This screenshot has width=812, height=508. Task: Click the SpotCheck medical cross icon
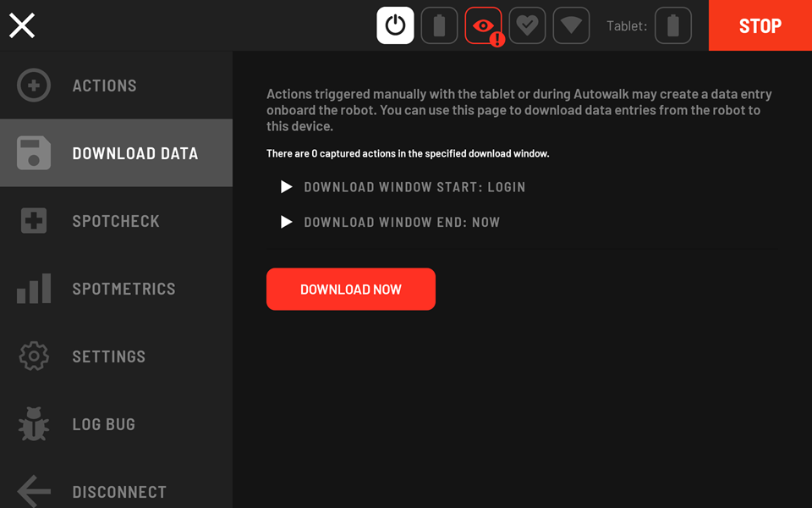click(34, 220)
